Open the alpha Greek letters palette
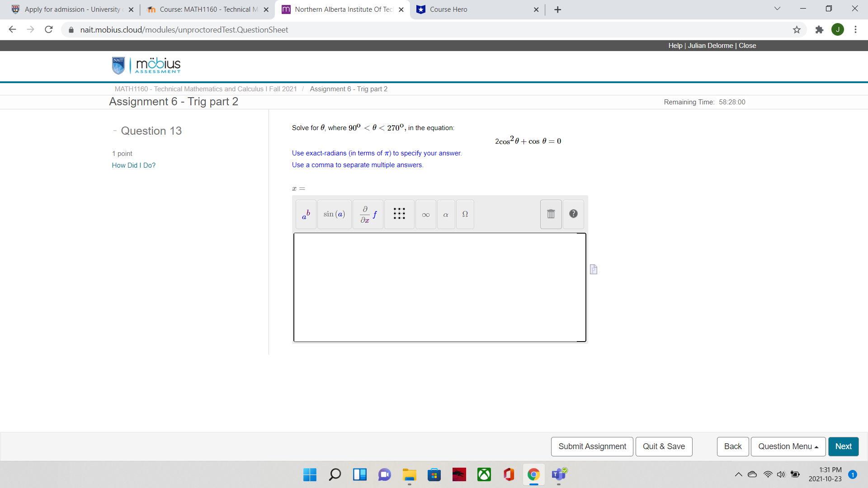This screenshot has height=488, width=868. [446, 214]
